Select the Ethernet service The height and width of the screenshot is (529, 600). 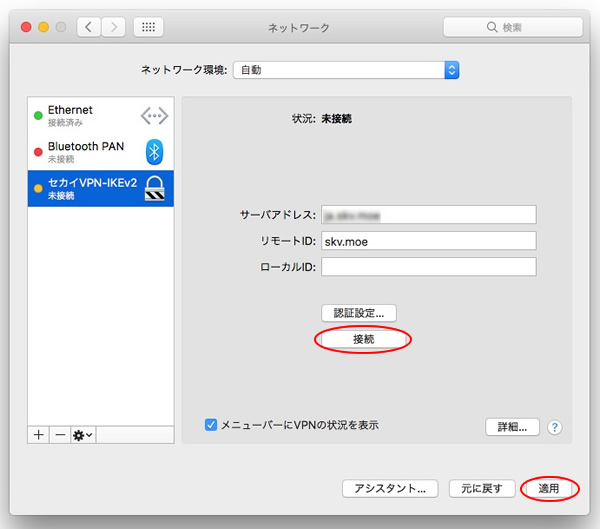pyautogui.click(x=97, y=115)
